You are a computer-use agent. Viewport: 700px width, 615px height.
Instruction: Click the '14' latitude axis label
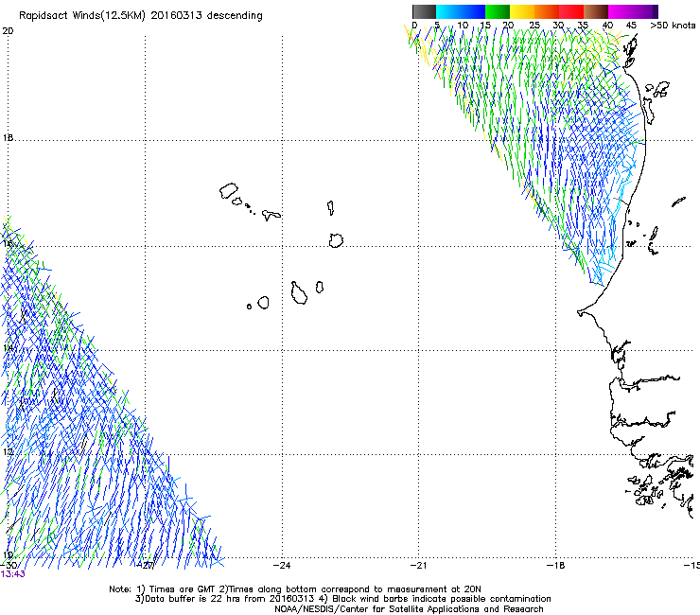(x=8, y=347)
